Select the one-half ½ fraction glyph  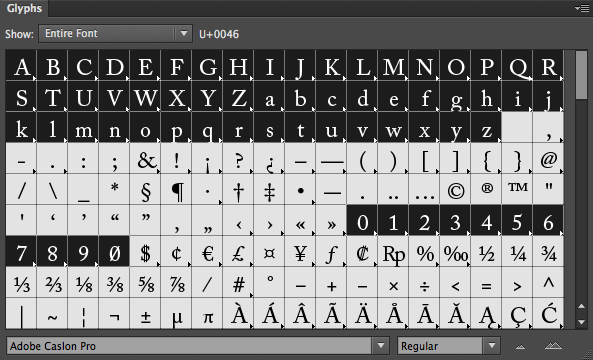tap(486, 252)
